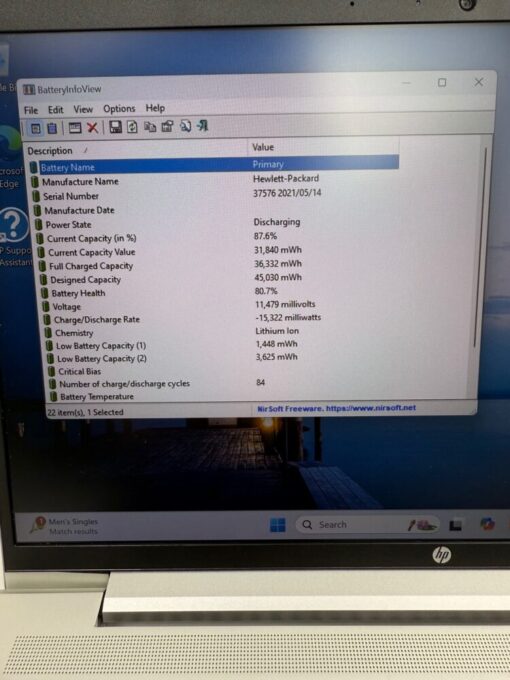Open the Microsoft Edge desktop icon
Viewport: 510px width, 680px height.
tap(10, 157)
